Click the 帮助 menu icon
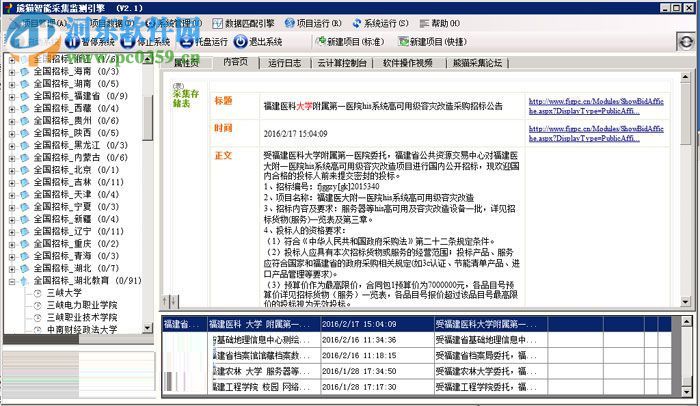The width and height of the screenshot is (700, 406). click(424, 23)
